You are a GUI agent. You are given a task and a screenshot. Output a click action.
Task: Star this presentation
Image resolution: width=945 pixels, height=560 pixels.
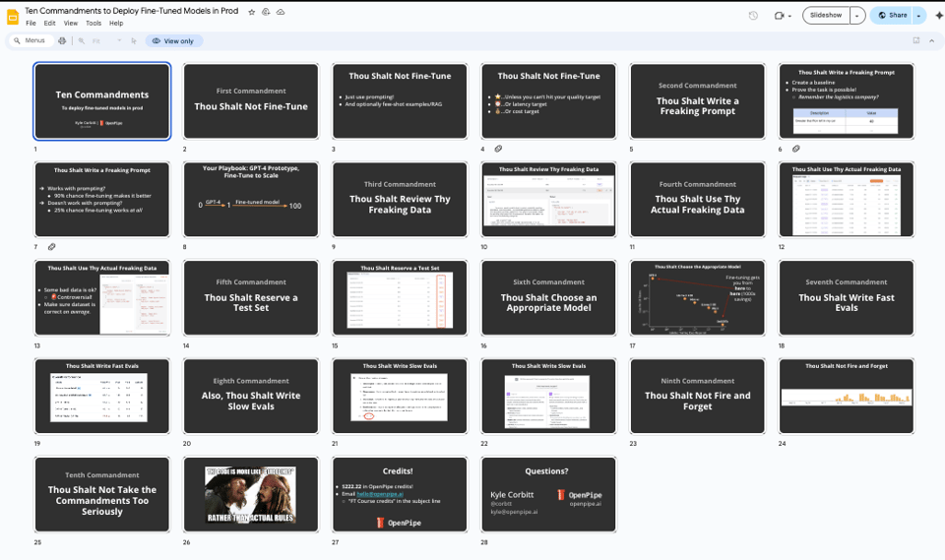(252, 12)
